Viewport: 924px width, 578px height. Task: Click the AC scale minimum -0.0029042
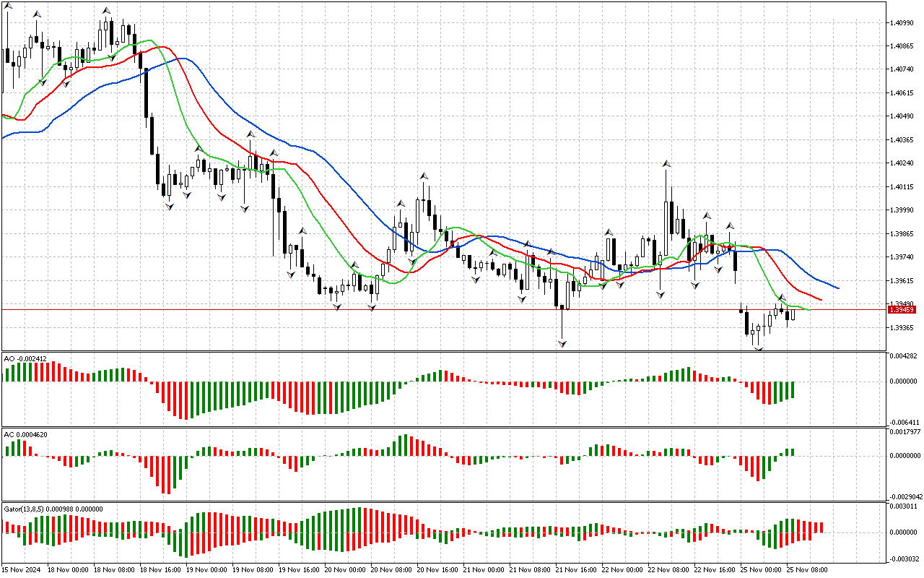click(x=905, y=496)
